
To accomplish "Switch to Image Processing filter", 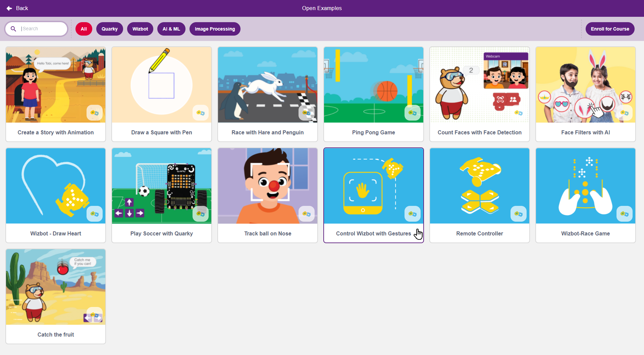I will point(215,29).
